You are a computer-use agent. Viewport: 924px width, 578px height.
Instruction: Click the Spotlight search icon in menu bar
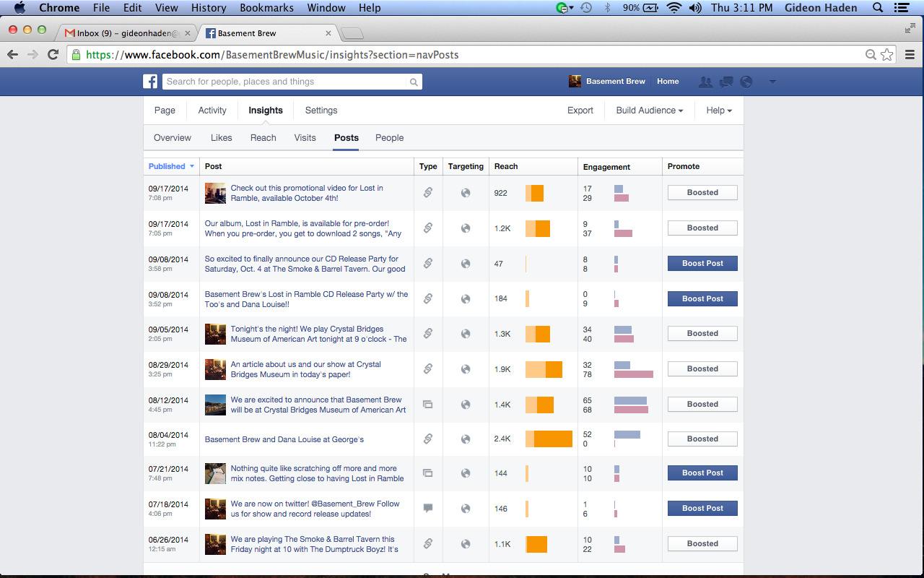click(x=878, y=8)
